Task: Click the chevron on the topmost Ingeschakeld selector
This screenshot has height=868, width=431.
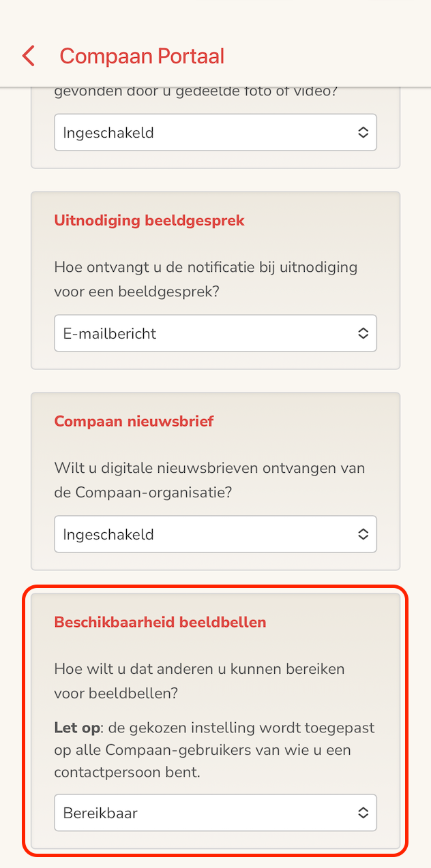Action: pos(364,132)
